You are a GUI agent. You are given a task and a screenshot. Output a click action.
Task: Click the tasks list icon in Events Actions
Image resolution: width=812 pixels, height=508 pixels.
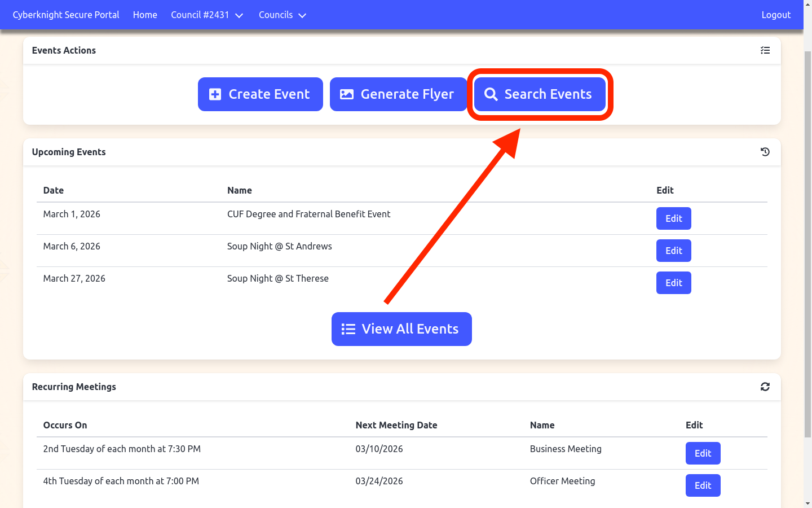click(765, 50)
